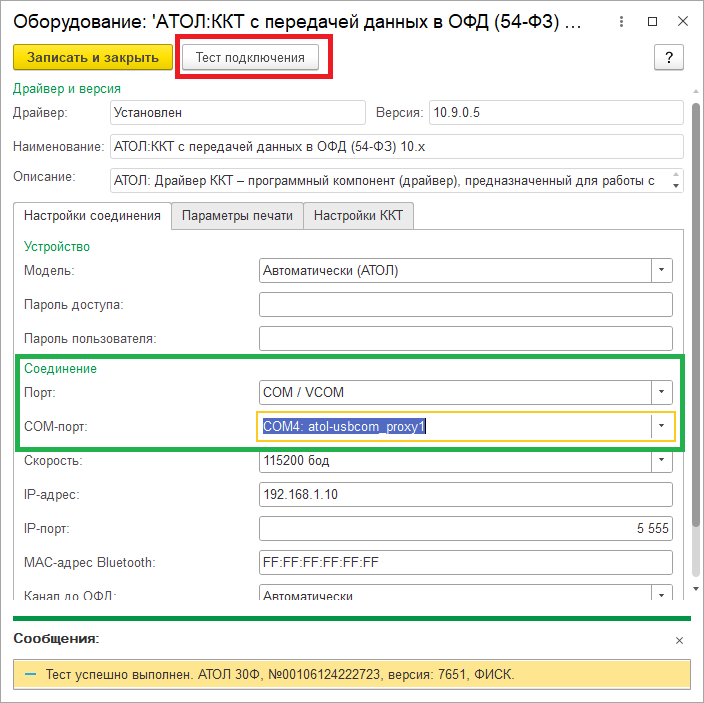Run Тест подключения
Screen dimensions: 704x703
pyautogui.click(x=250, y=57)
